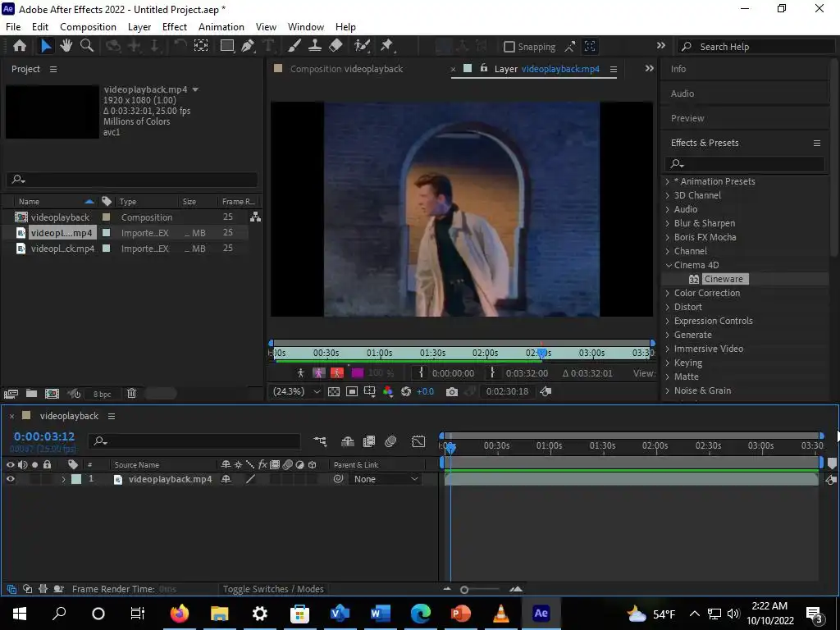Select the Brush tool
840x630 pixels.
click(294, 46)
